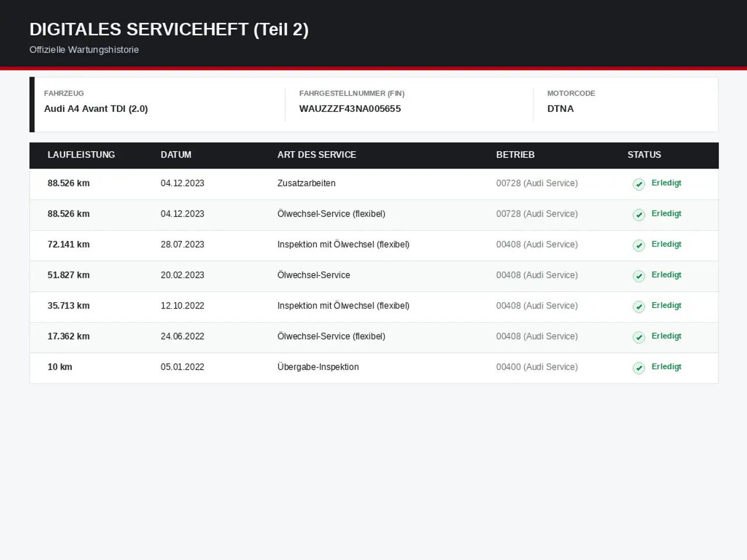The height and width of the screenshot is (560, 747).
Task: Click the checkmark icon in the 72.141 km row
Action: point(639,246)
